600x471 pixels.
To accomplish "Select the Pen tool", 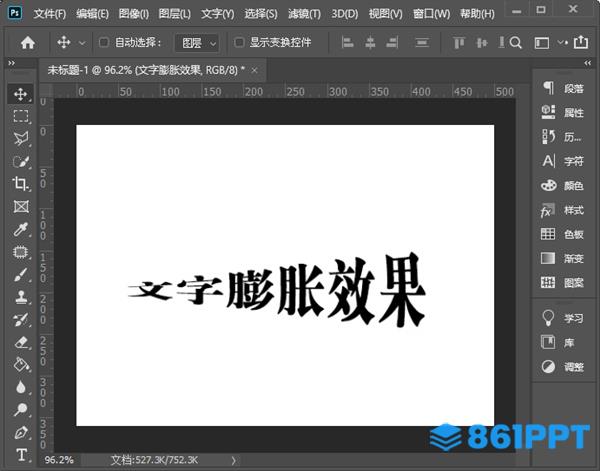I will [21, 432].
